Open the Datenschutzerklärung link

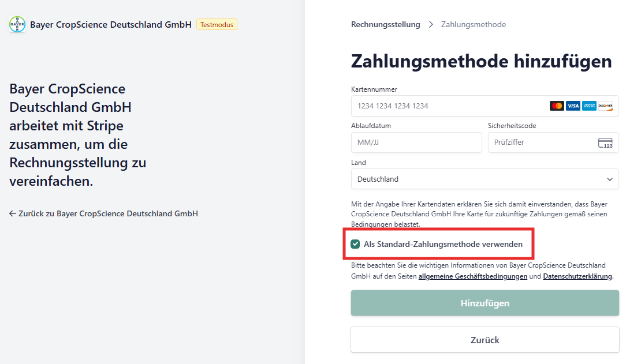(577, 276)
